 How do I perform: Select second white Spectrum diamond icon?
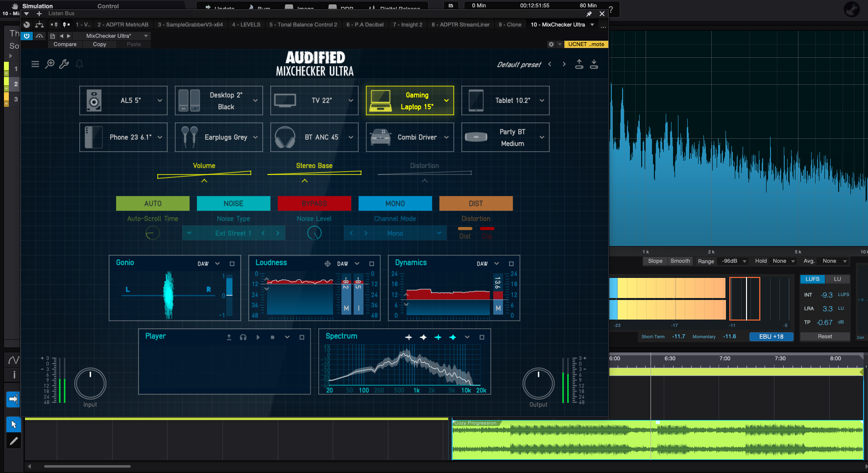[423, 337]
